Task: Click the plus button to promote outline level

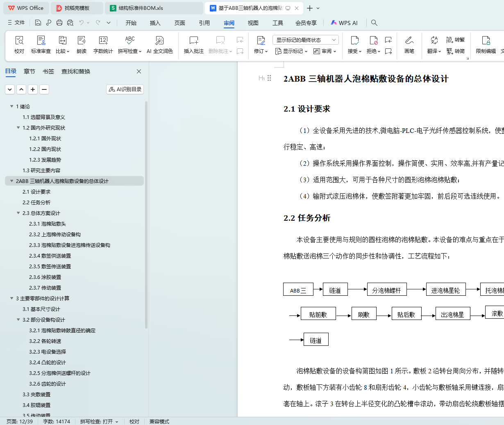Action: tap(33, 89)
